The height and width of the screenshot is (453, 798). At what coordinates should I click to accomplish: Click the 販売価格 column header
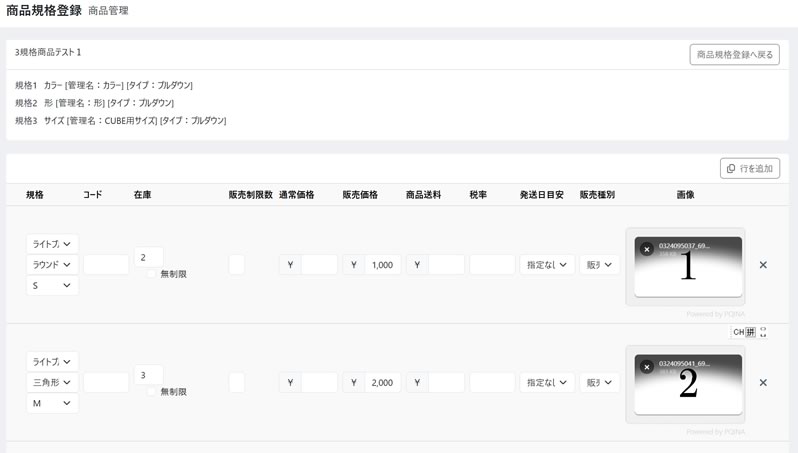click(x=360, y=194)
